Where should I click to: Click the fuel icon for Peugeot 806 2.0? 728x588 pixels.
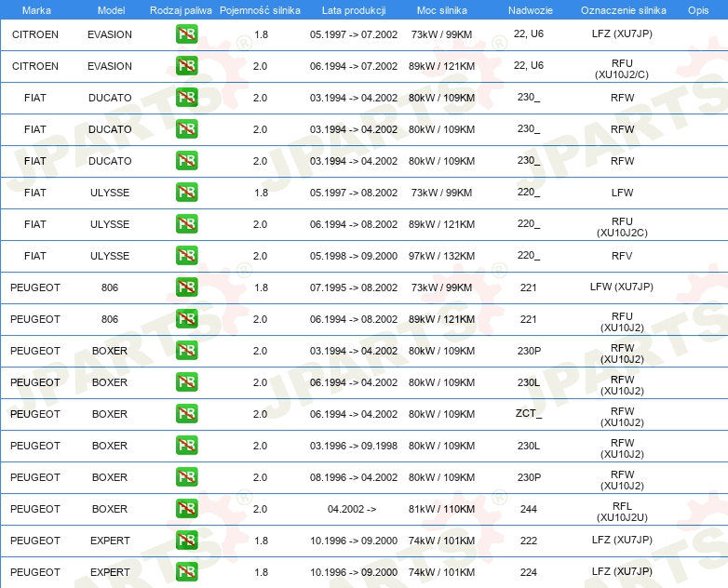(186, 319)
